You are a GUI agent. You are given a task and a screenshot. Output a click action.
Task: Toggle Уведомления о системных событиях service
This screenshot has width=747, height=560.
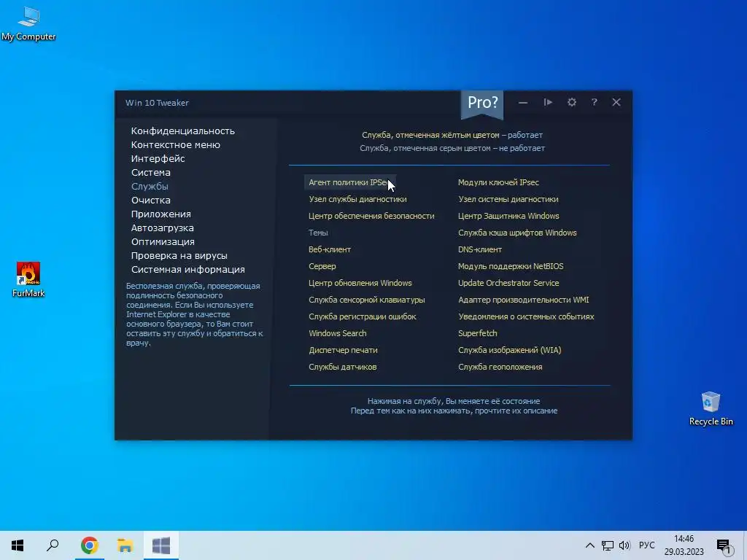click(x=526, y=316)
